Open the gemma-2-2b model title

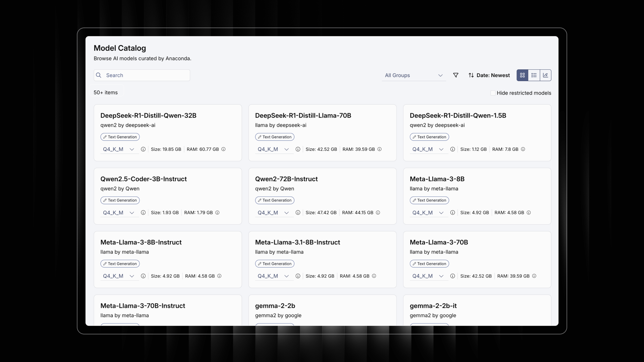pyautogui.click(x=275, y=306)
